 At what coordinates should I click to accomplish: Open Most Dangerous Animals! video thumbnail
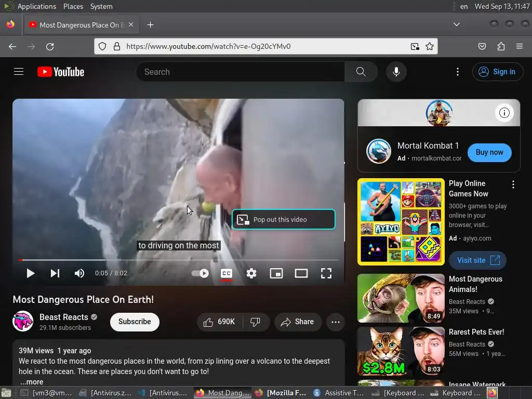401,298
